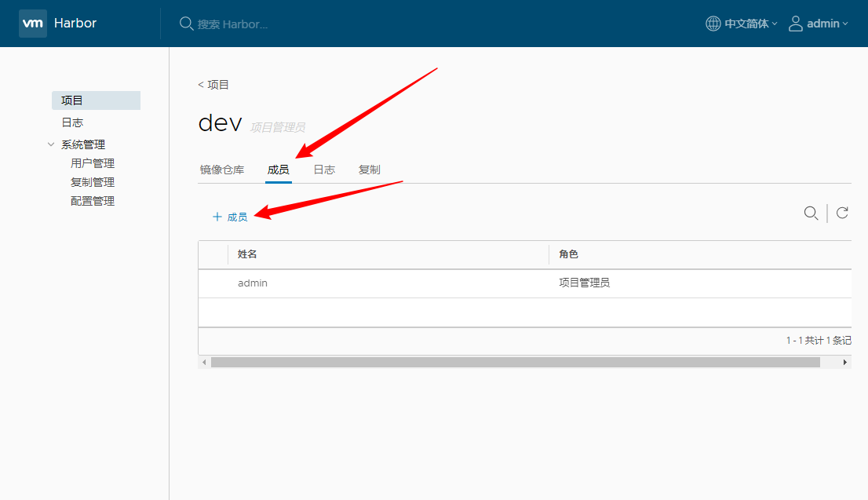Screen dimensions: 868x500
Task: Refresh the member list
Action: coord(842,213)
